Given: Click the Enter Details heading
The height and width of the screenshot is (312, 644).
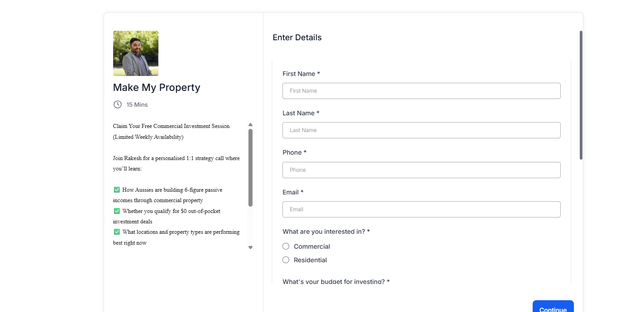Looking at the screenshot, I should 297,38.
